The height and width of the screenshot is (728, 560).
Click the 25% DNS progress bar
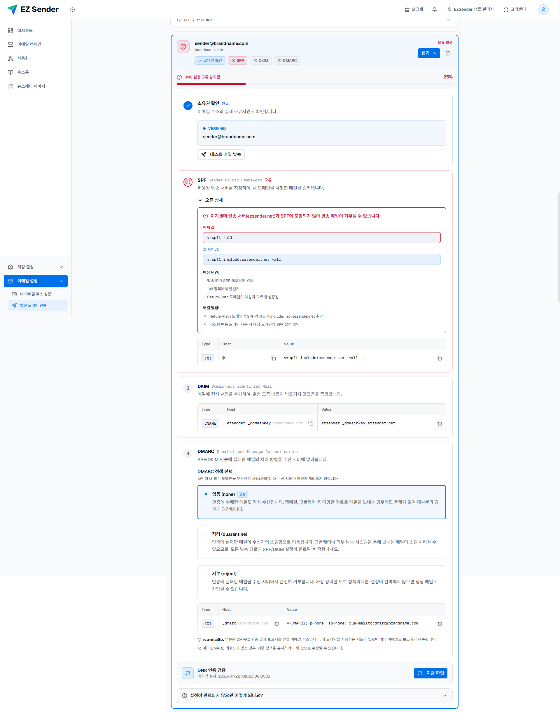tap(314, 84)
